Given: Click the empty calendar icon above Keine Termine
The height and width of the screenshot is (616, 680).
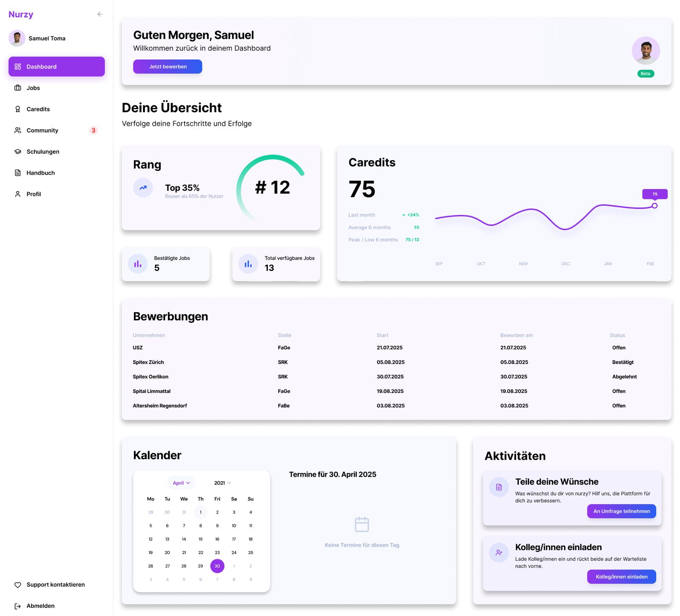Looking at the screenshot, I should 362,524.
